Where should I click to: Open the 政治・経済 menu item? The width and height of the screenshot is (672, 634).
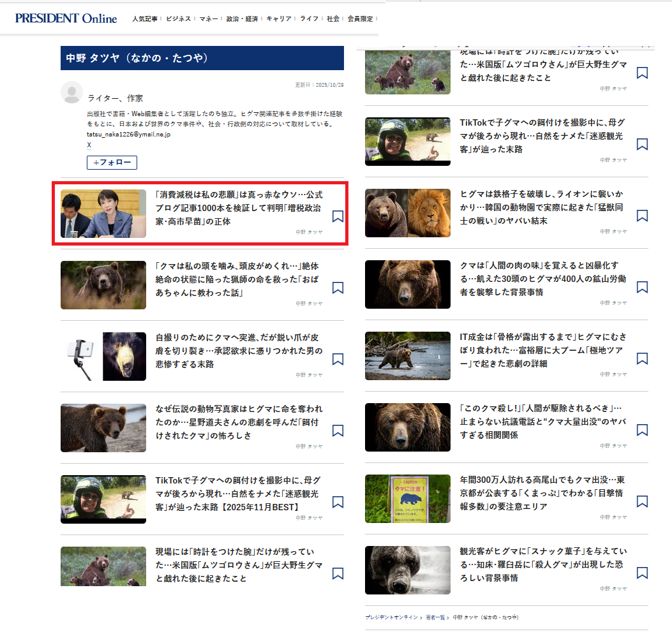[x=242, y=19]
